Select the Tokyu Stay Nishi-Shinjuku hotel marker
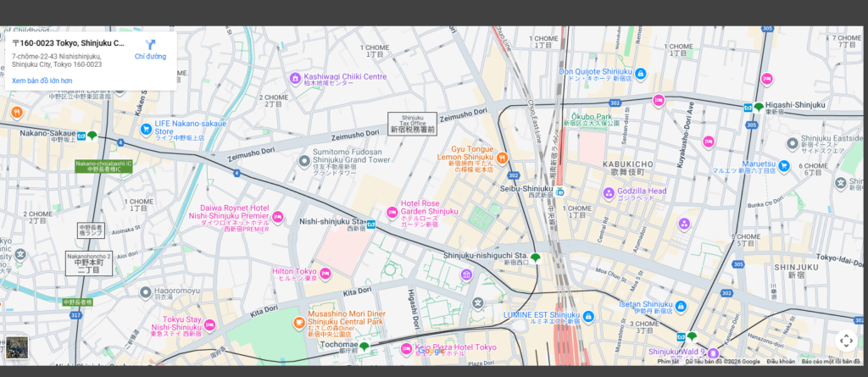Image resolution: width=868 pixels, height=377 pixels. [x=209, y=325]
